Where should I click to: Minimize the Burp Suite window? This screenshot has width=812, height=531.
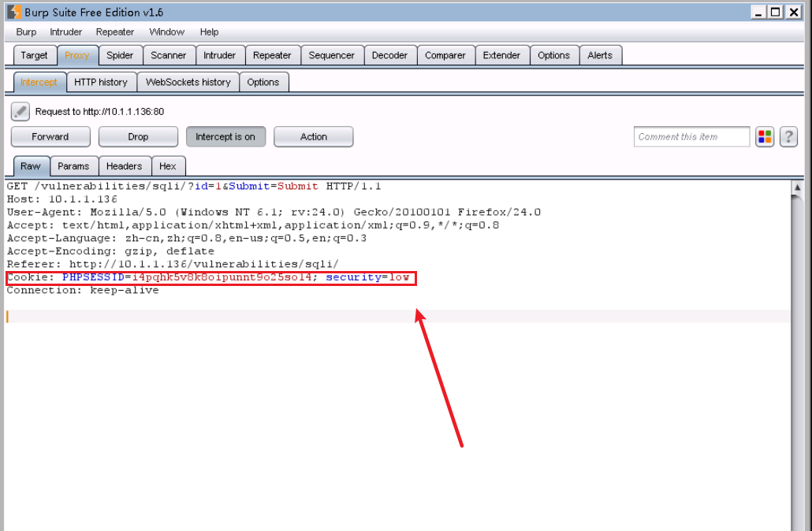pyautogui.click(x=758, y=12)
